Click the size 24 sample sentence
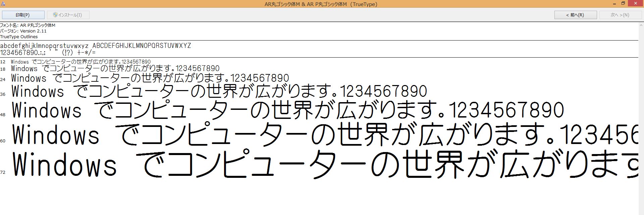 150,78
